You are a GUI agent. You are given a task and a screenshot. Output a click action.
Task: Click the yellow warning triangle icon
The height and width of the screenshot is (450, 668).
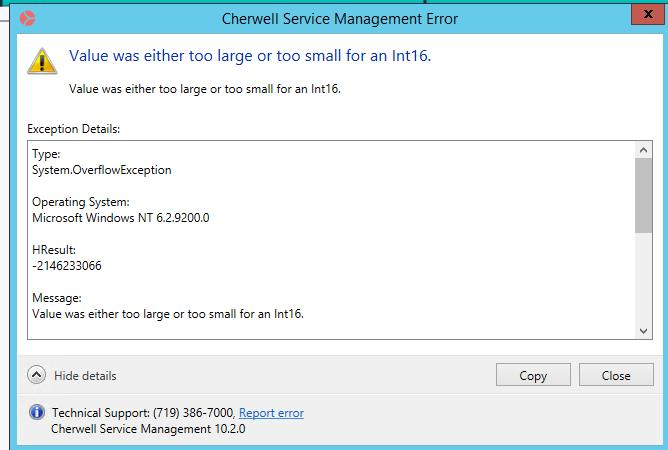click(x=42, y=61)
